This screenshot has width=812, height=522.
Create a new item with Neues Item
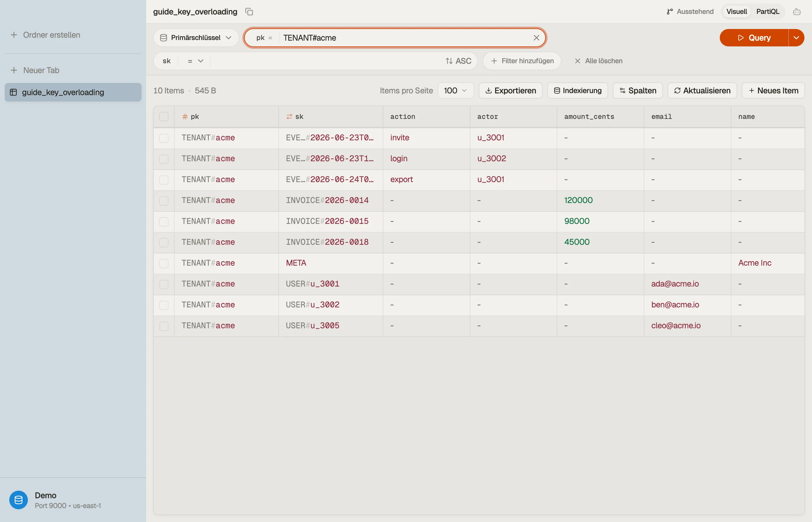click(773, 90)
